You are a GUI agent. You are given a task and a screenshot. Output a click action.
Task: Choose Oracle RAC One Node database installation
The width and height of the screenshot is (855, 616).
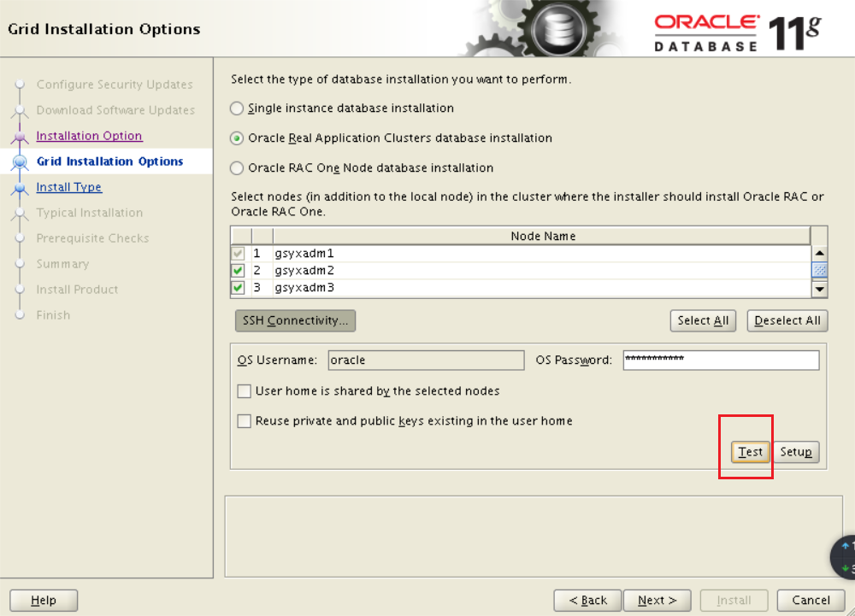pos(236,168)
